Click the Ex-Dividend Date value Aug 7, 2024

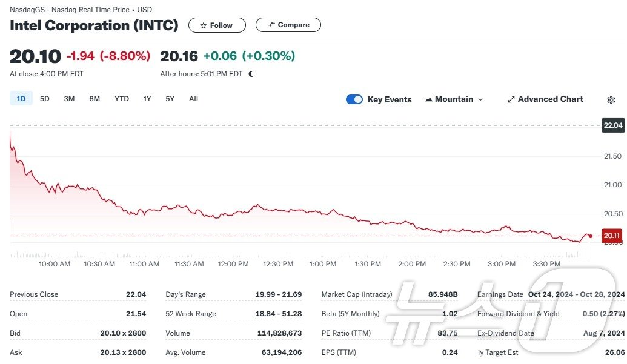(x=604, y=333)
